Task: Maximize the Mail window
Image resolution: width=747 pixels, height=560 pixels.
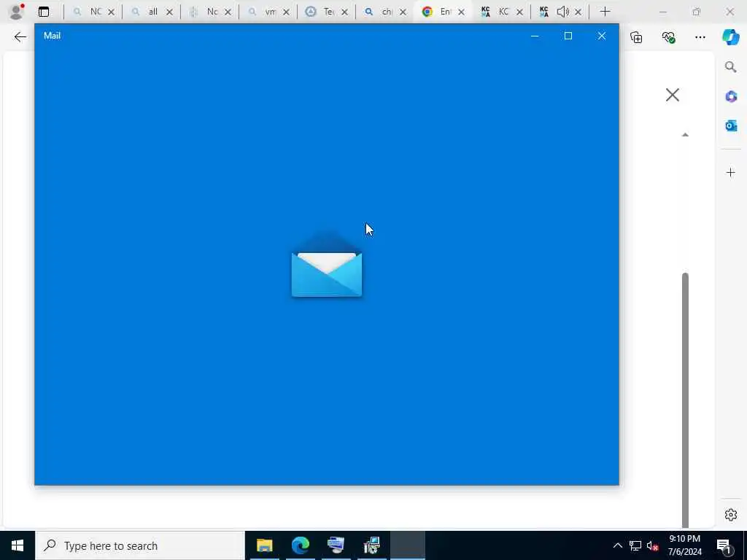Action: 568,36
